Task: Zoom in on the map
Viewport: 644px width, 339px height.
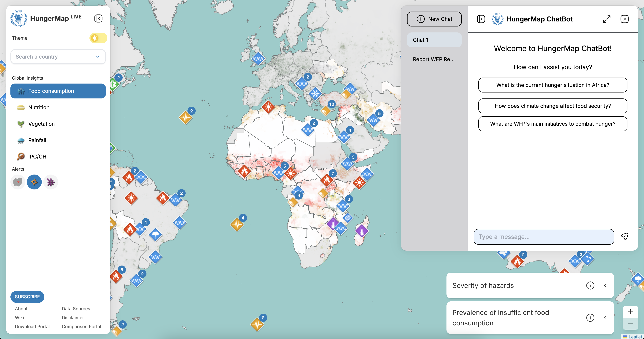Action: point(631,312)
